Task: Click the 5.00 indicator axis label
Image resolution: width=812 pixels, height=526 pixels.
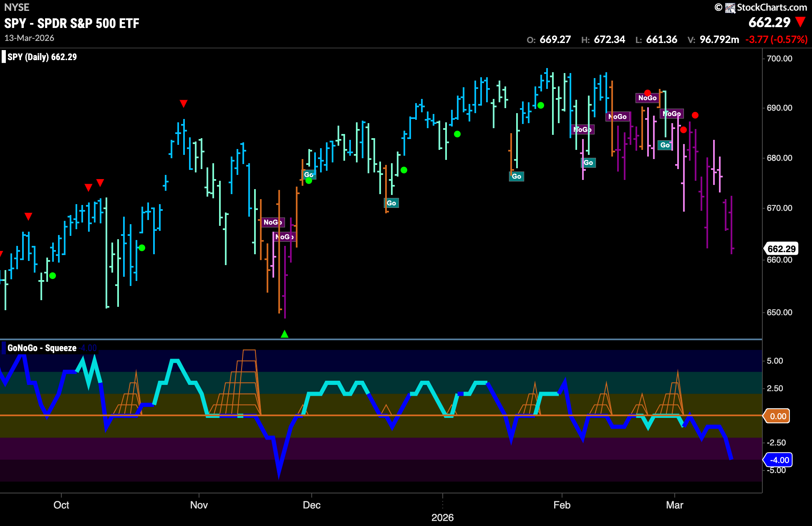Action: point(775,361)
